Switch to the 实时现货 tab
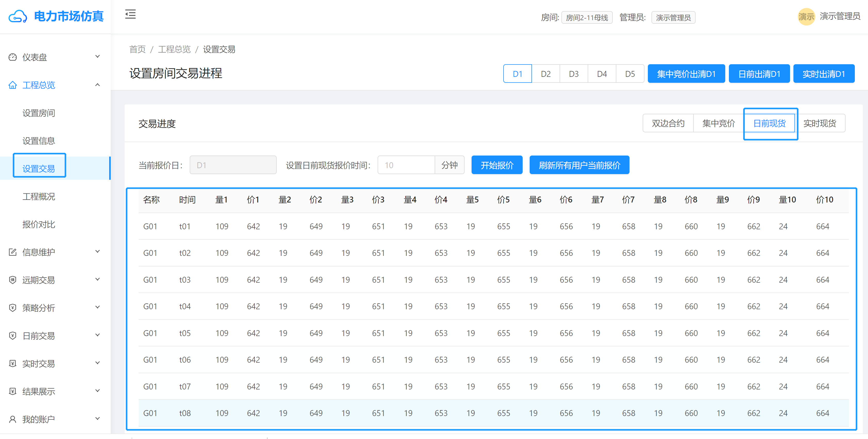The image size is (868, 439). [820, 123]
